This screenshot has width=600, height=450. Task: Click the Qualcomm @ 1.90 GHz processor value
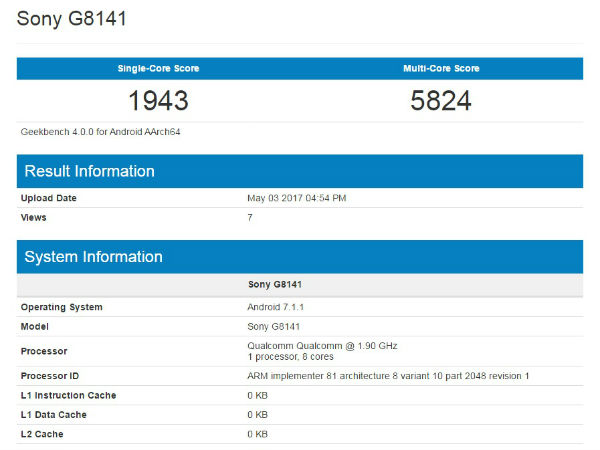click(322, 345)
